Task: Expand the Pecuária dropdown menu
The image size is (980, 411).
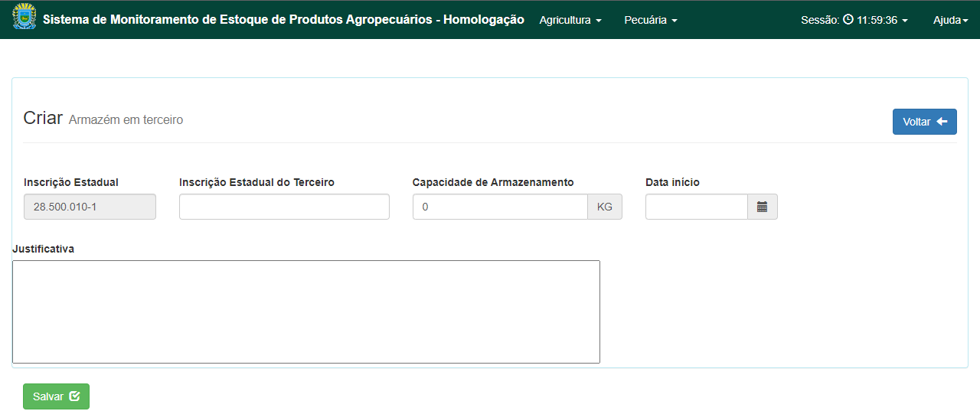Action: pyautogui.click(x=651, y=20)
